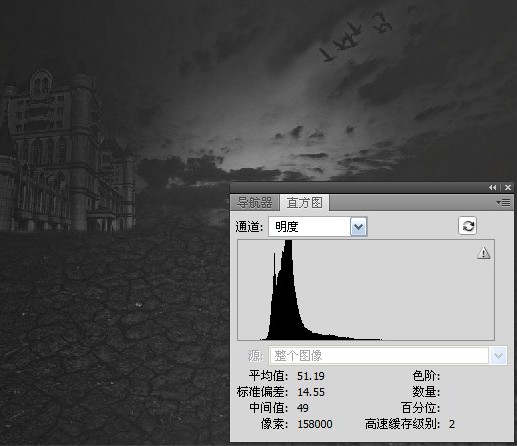Select the 直方图 tab

tap(305, 203)
